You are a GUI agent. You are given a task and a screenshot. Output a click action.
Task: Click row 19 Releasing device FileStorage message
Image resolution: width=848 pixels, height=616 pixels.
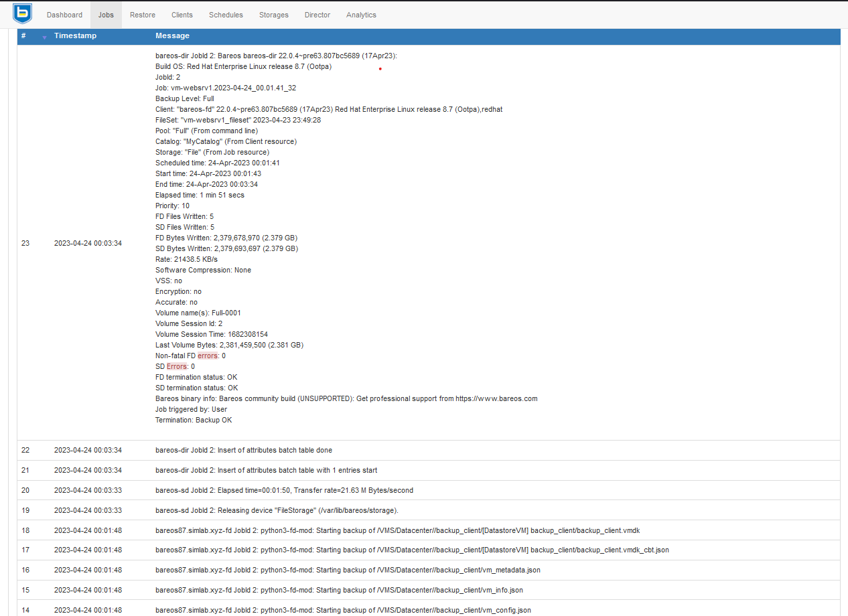277,510
